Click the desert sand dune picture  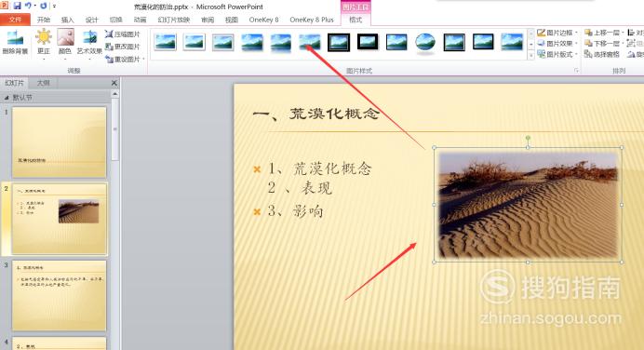[528, 205]
